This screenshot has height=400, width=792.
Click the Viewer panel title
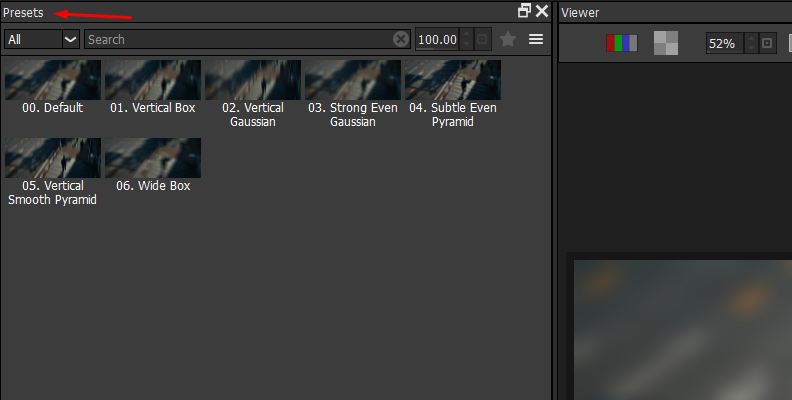click(580, 13)
